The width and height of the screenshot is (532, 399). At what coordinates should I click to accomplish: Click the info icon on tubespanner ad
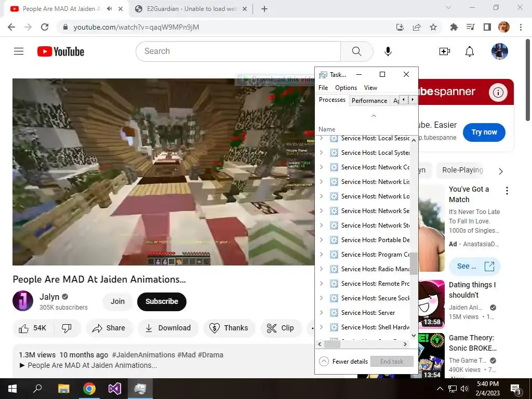[x=498, y=92]
